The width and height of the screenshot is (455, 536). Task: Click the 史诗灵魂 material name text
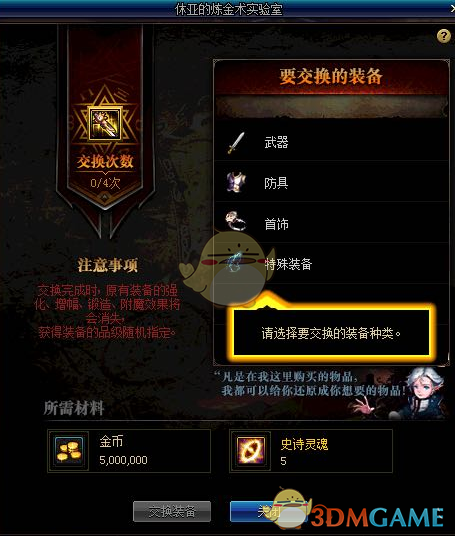point(304,444)
